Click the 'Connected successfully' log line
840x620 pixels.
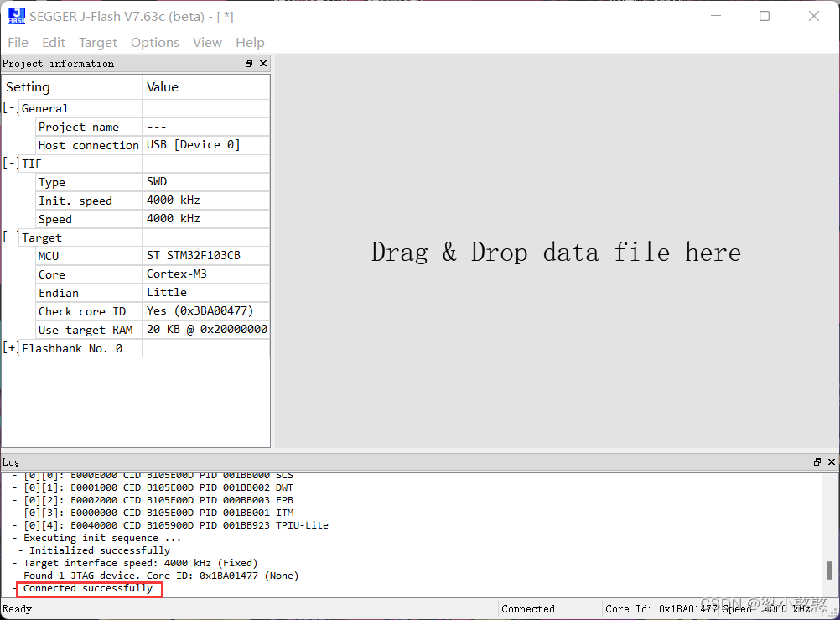click(88, 588)
